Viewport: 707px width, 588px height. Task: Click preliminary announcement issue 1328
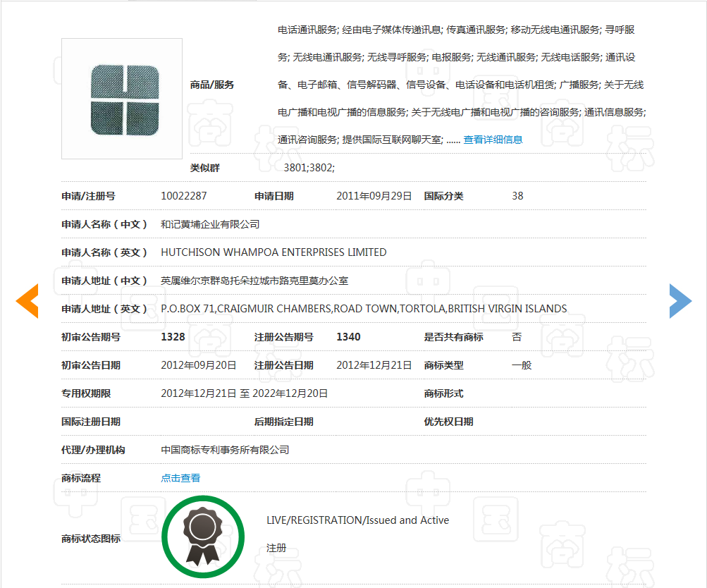(x=173, y=337)
